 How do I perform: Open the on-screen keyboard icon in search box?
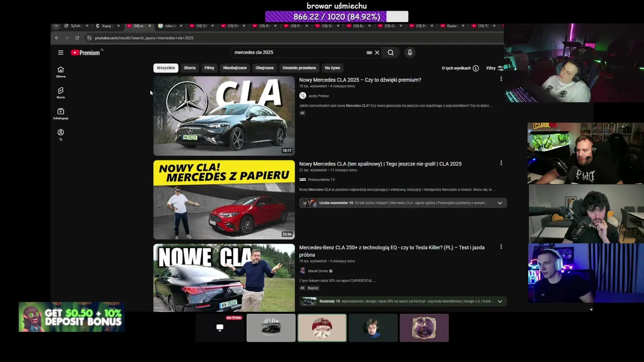(x=369, y=52)
